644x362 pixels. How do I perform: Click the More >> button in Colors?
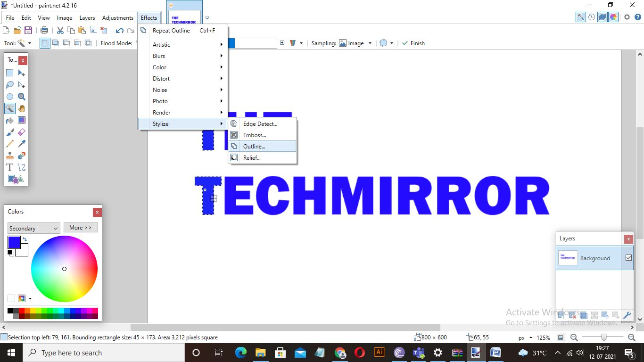click(81, 228)
